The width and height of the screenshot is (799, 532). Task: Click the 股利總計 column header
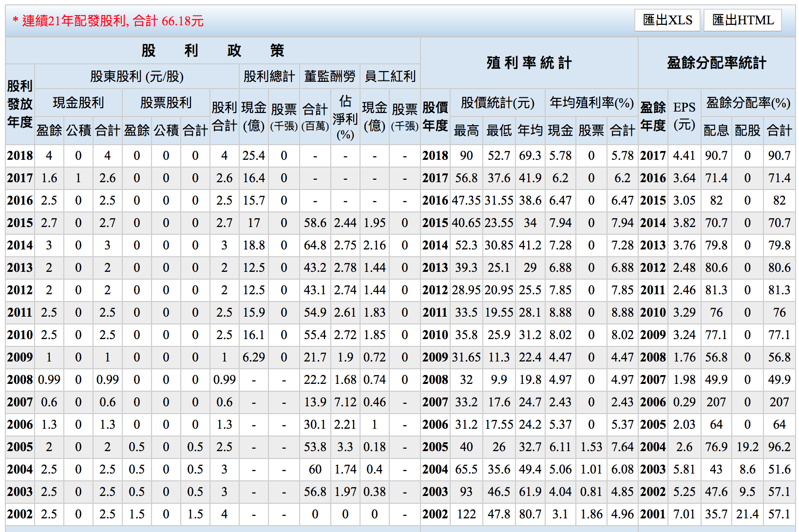(269, 76)
